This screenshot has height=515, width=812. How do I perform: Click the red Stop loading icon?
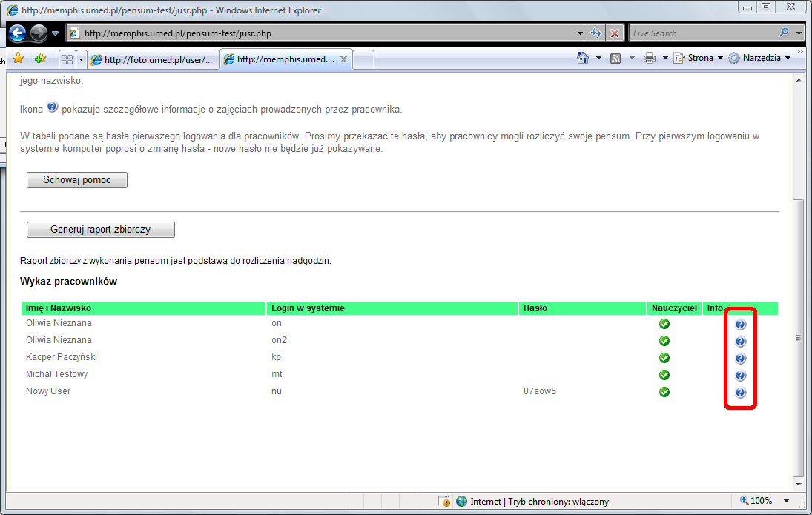[615, 33]
